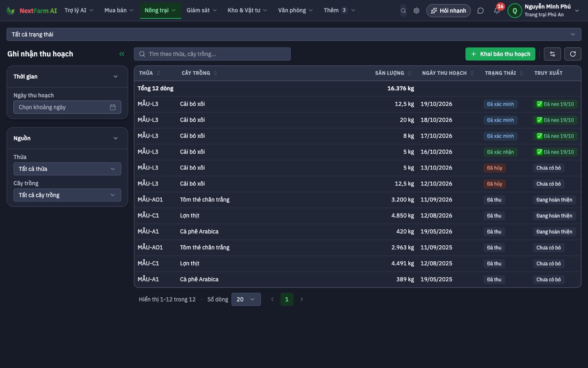This screenshot has width=588, height=368.
Task: Click Đã neo 19/10 badge on 18/10/2026 row
Action: point(555,120)
